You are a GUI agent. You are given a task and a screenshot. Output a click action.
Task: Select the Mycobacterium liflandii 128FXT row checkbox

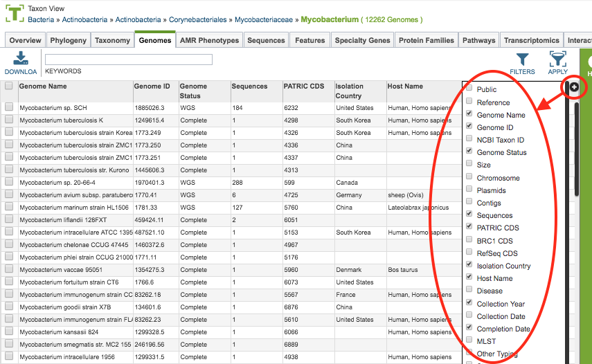9,219
